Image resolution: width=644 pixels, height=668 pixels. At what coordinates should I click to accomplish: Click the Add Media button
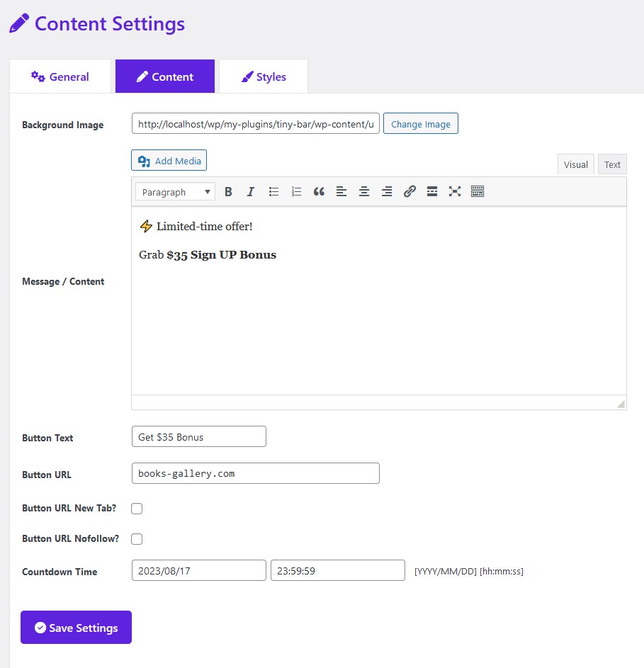click(169, 161)
